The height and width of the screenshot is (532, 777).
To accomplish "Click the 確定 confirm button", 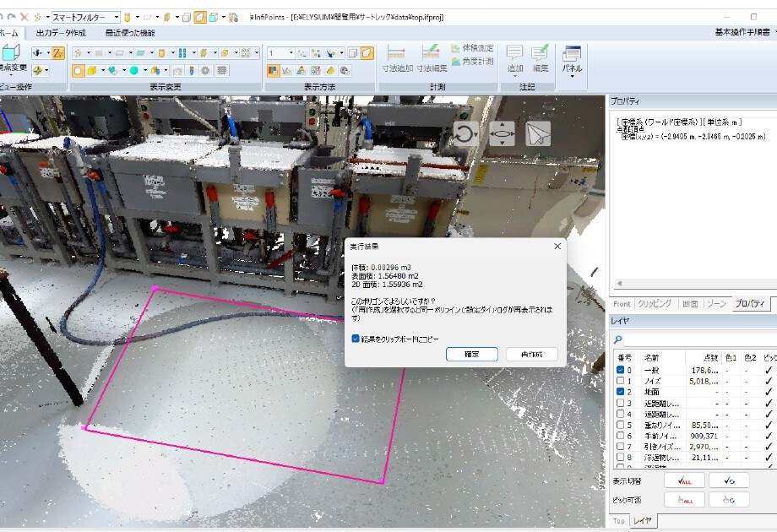I will coord(472,354).
